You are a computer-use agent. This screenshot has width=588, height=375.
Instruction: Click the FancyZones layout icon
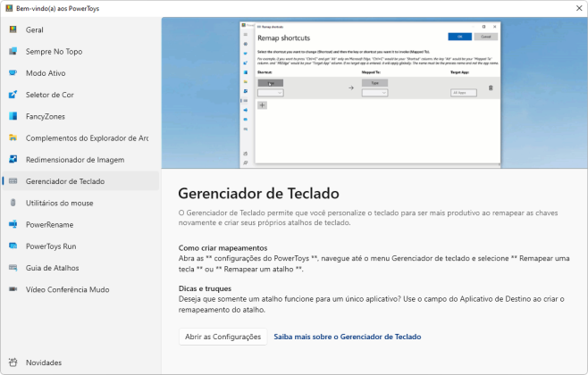[13, 116]
